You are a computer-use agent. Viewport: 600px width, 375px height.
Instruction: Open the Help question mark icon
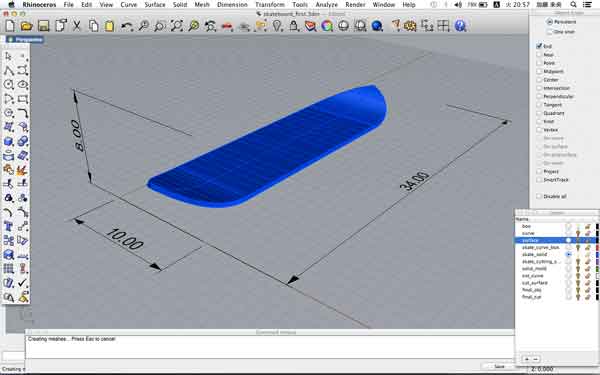(460, 26)
